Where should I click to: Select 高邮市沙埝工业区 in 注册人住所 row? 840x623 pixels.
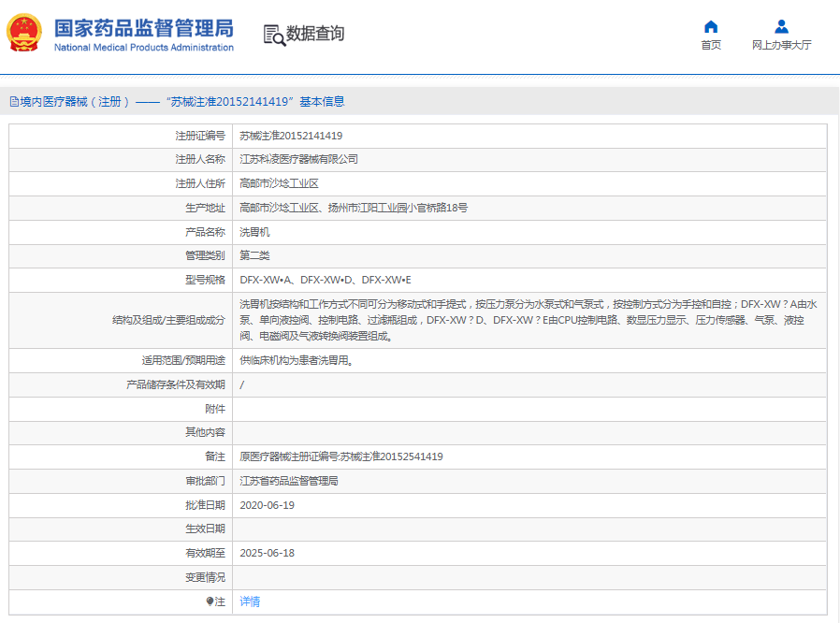pos(279,183)
